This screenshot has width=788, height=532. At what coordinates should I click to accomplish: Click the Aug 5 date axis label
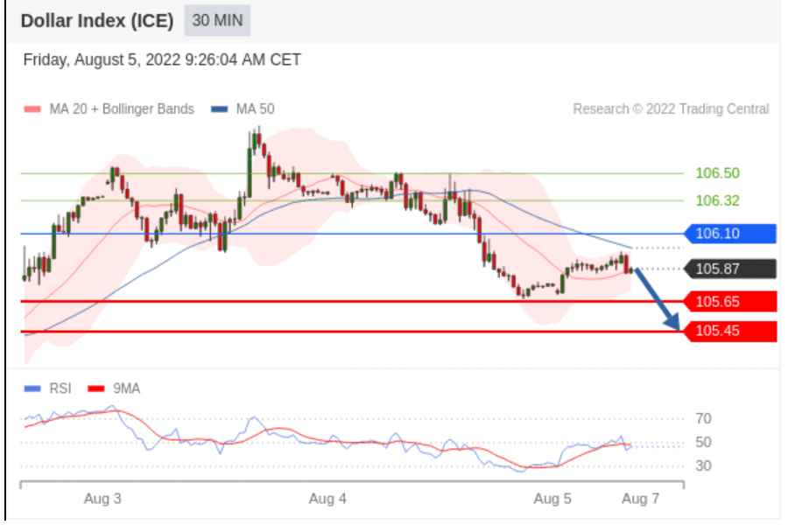(552, 499)
